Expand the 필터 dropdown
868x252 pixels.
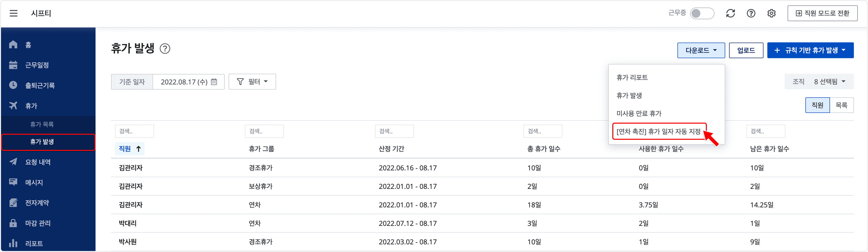(252, 82)
